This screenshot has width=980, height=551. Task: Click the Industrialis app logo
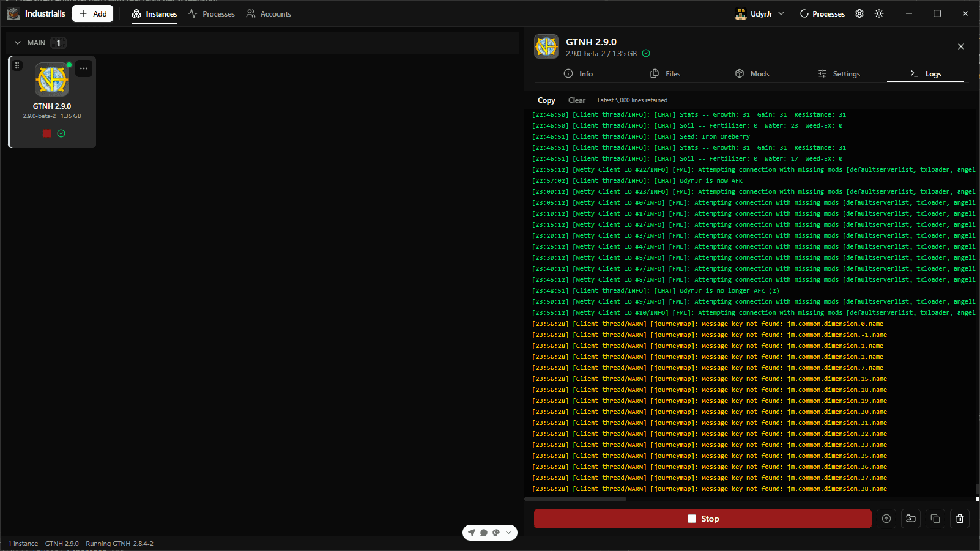coord(13,13)
